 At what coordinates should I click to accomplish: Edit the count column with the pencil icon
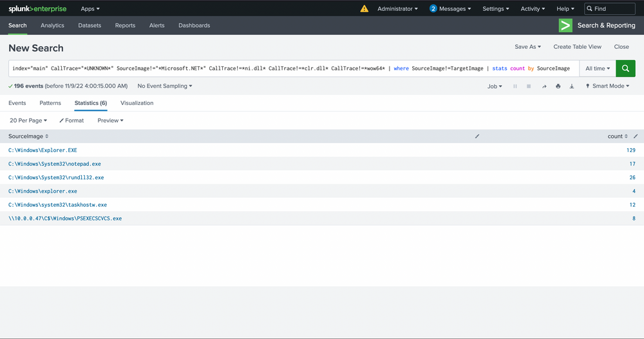(636, 136)
